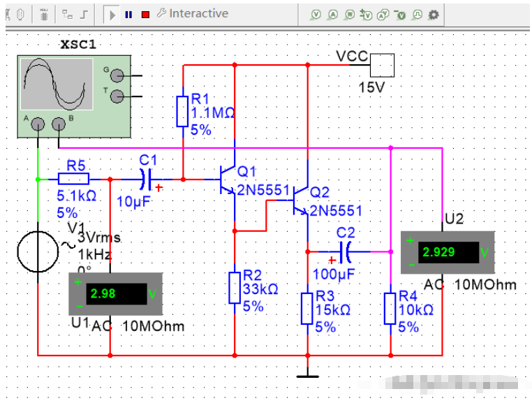Viewport: 532px width, 403px height.
Task: Select resistor R1 1.1MΩ
Action: pyautogui.click(x=182, y=112)
